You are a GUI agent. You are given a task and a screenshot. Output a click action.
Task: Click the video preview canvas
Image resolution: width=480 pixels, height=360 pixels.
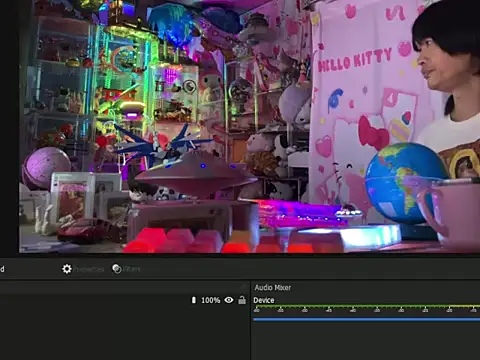point(249,126)
